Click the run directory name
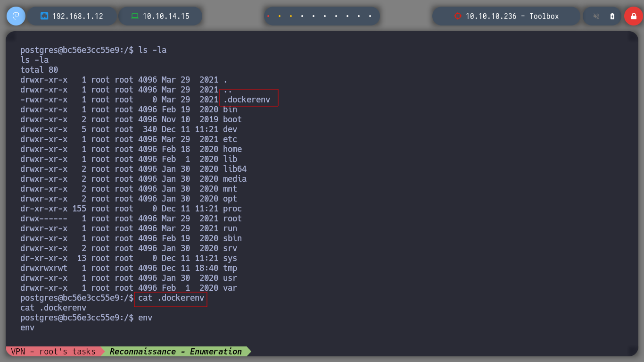 tap(230, 228)
